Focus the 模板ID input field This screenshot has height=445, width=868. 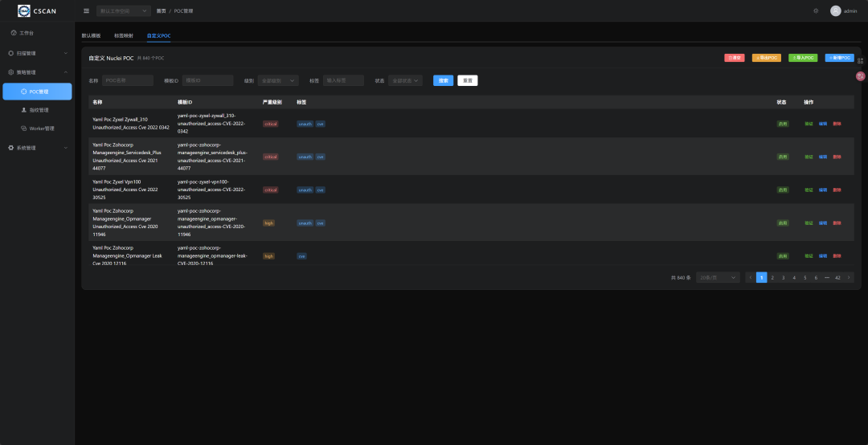(x=207, y=80)
